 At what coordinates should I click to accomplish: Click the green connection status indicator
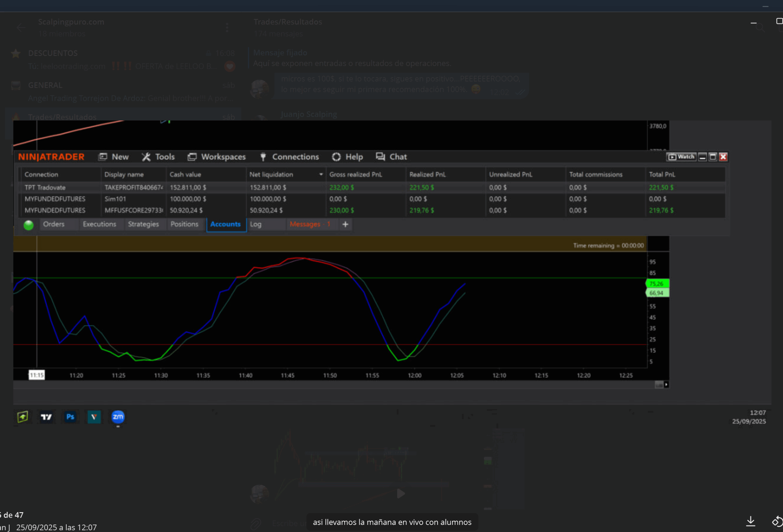[29, 225]
